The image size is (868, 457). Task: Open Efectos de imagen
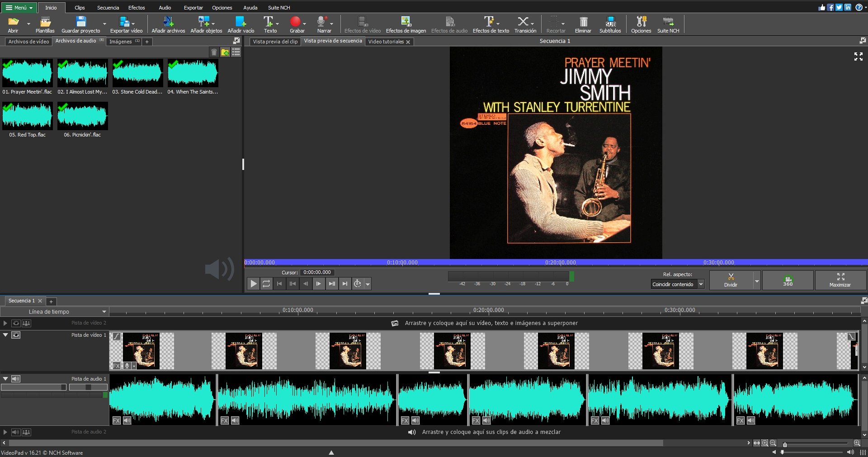point(406,24)
